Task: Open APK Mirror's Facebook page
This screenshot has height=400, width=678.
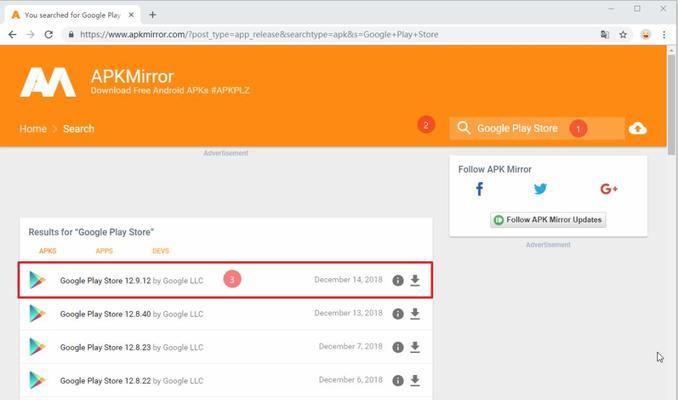Action: 479,189
